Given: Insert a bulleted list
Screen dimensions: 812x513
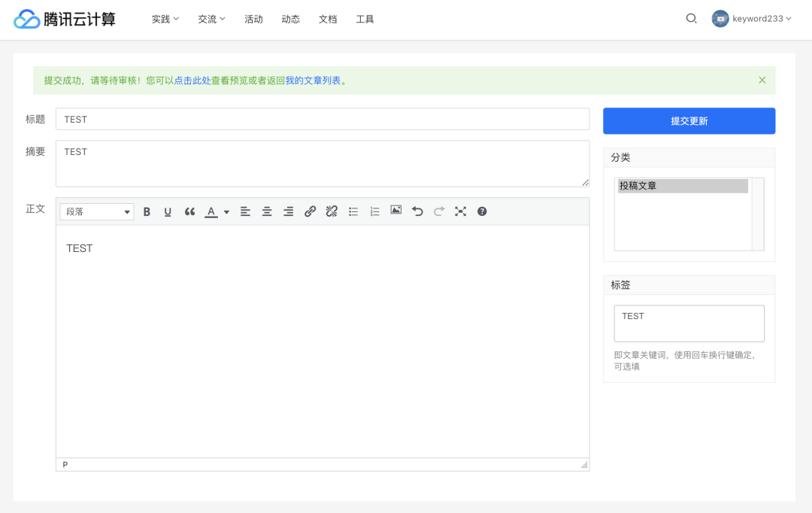Looking at the screenshot, I should (353, 211).
